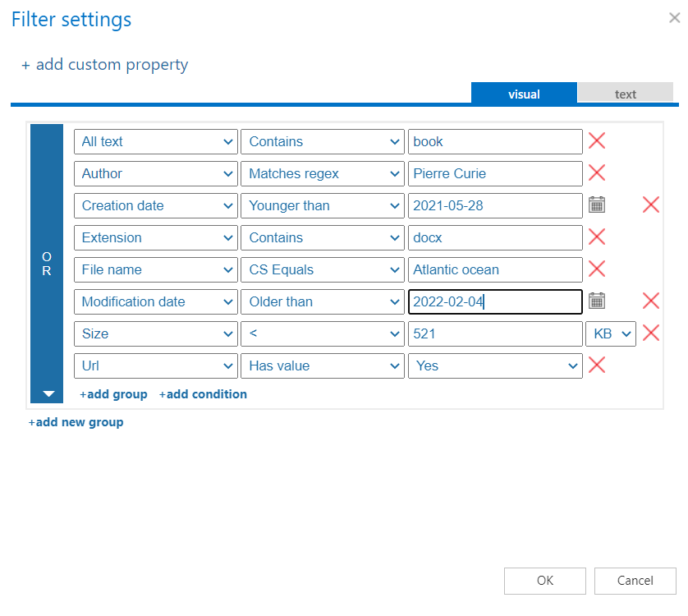Open the KB size unit dropdown
The height and width of the screenshot is (616, 688).
(x=610, y=333)
